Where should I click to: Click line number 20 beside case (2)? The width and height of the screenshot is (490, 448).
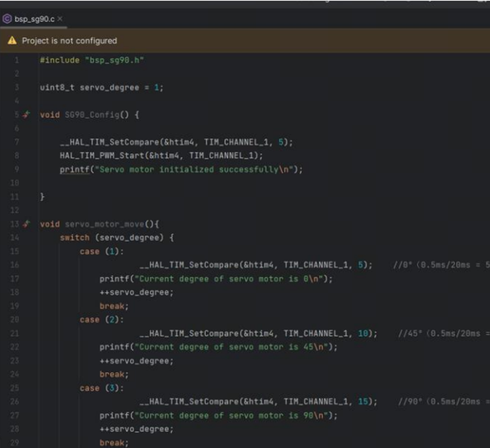15,319
